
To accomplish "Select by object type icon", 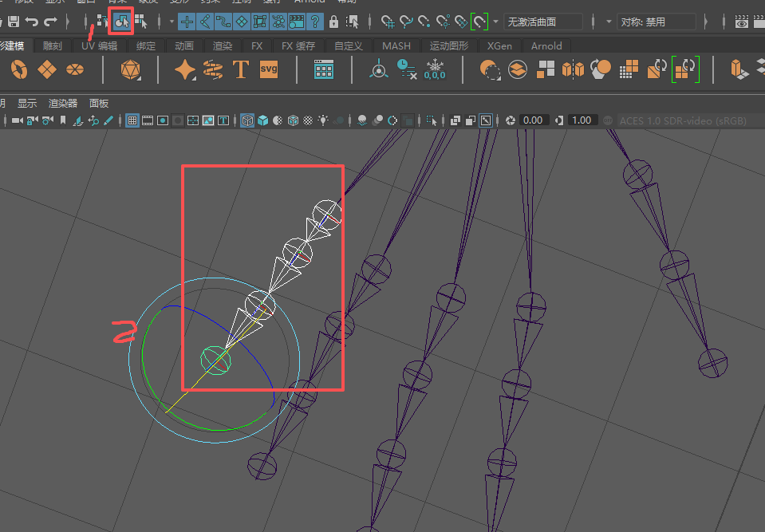I will tap(121, 22).
